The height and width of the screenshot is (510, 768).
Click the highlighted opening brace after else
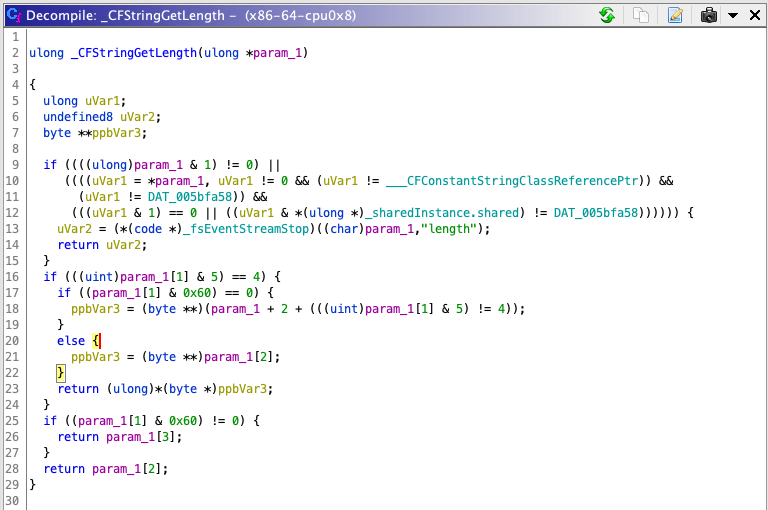pos(96,341)
